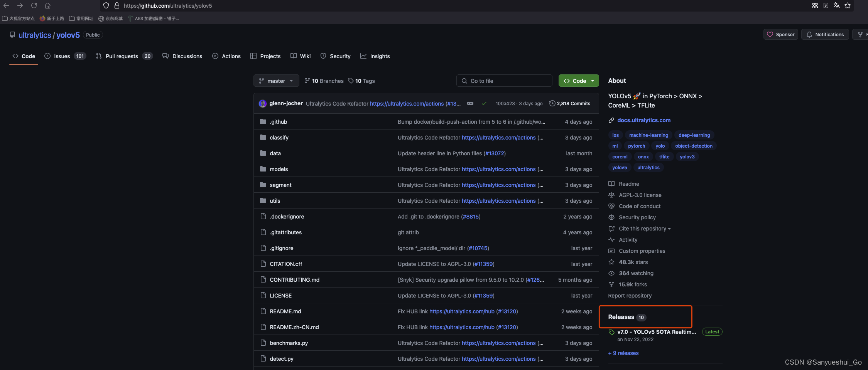Click the pytorch topic tag

click(x=636, y=146)
